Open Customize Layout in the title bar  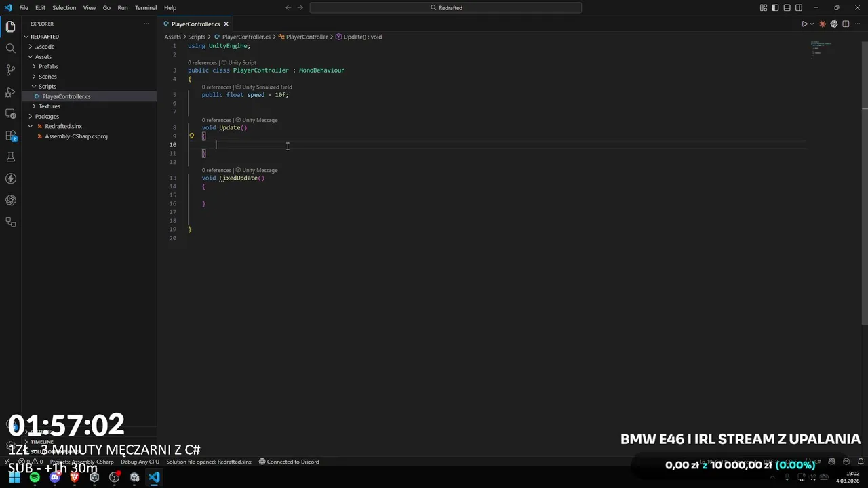click(x=764, y=7)
